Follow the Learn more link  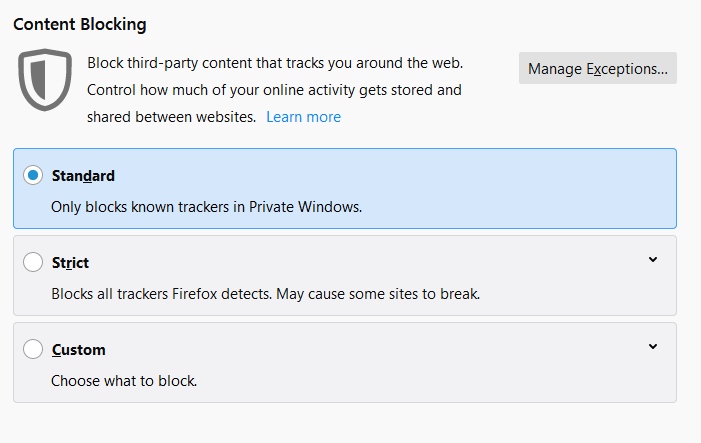(304, 117)
